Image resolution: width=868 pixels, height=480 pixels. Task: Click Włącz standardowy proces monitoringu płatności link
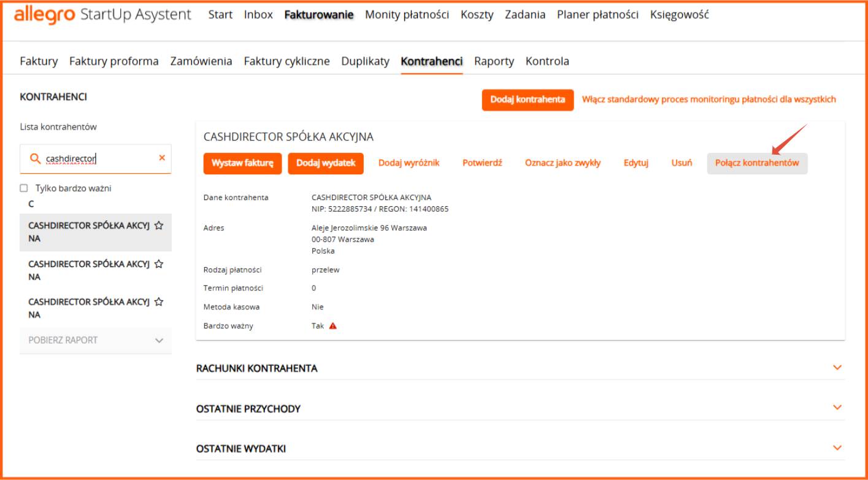click(709, 99)
